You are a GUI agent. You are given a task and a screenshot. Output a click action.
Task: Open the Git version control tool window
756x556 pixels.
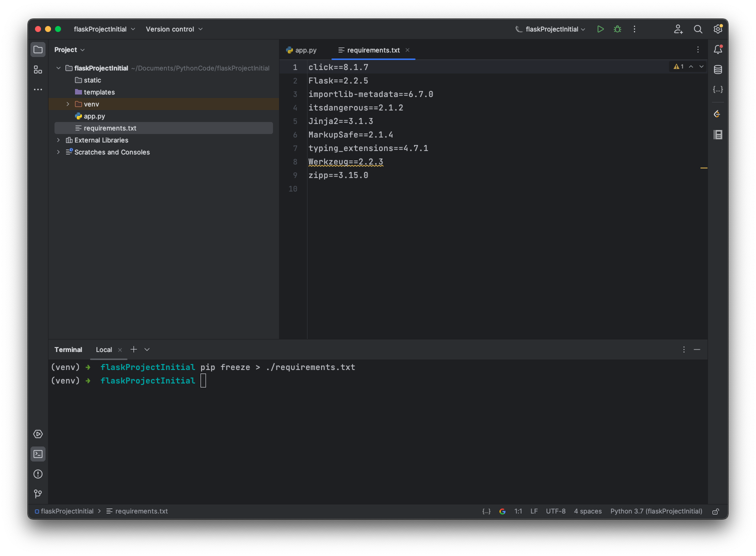click(x=38, y=494)
